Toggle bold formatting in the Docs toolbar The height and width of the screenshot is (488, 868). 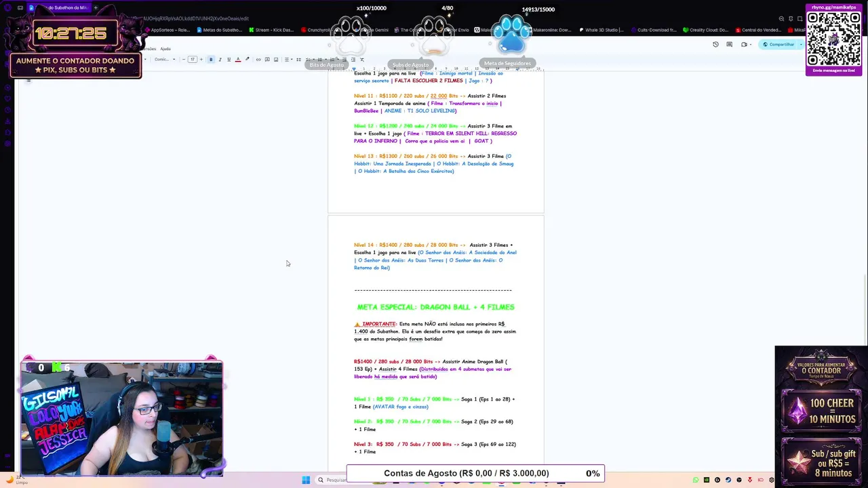pos(211,60)
